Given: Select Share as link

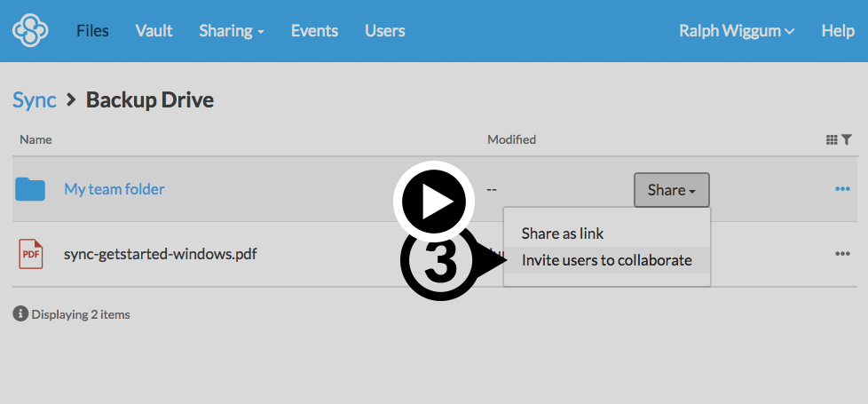Looking at the screenshot, I should [x=563, y=234].
